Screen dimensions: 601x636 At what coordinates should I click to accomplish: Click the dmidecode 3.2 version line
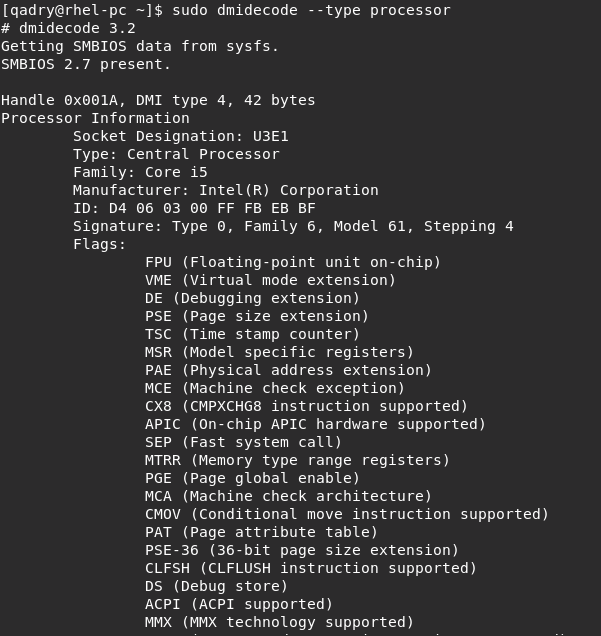[68, 28]
